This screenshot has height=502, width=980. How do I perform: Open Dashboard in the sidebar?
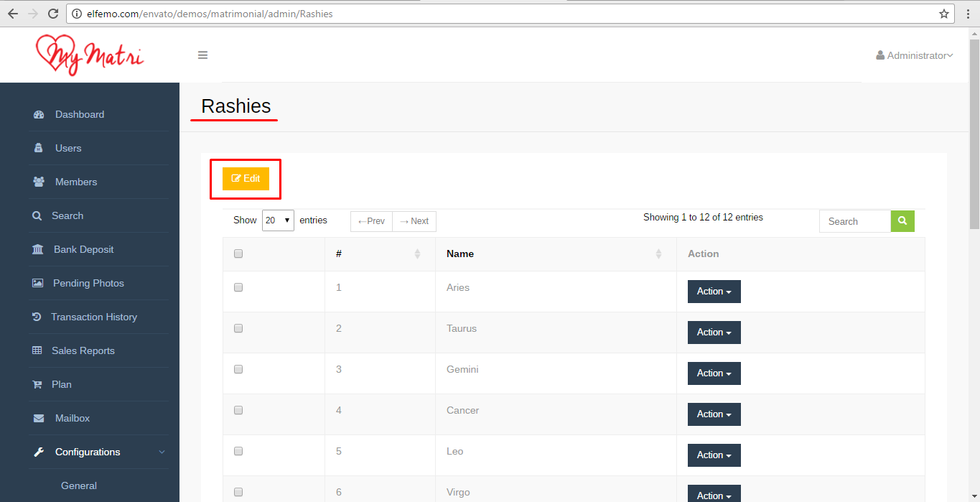coord(80,115)
